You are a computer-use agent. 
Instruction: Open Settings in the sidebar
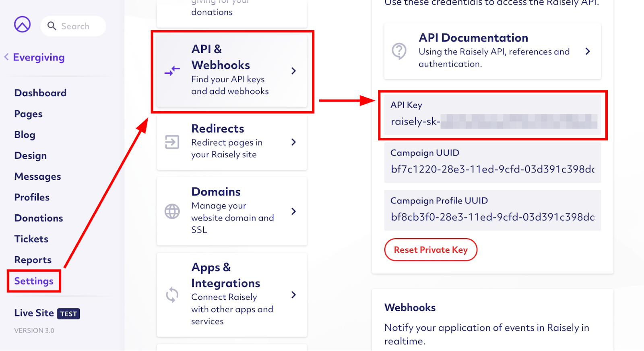pos(34,281)
